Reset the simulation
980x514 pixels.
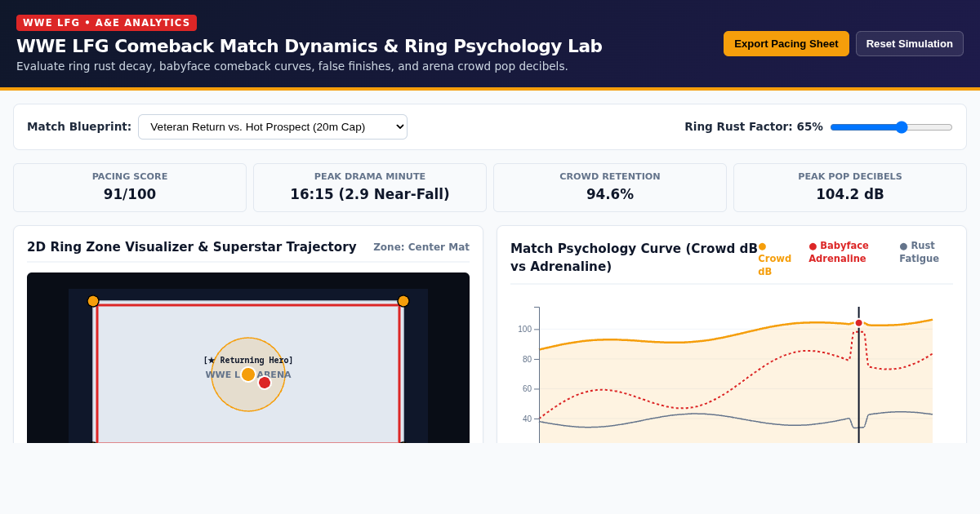click(x=909, y=43)
